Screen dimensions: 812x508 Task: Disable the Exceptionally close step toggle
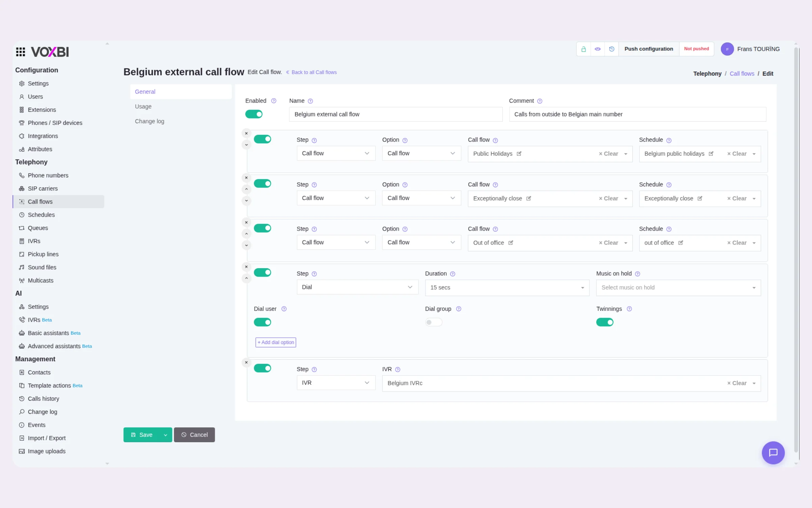[x=263, y=184]
